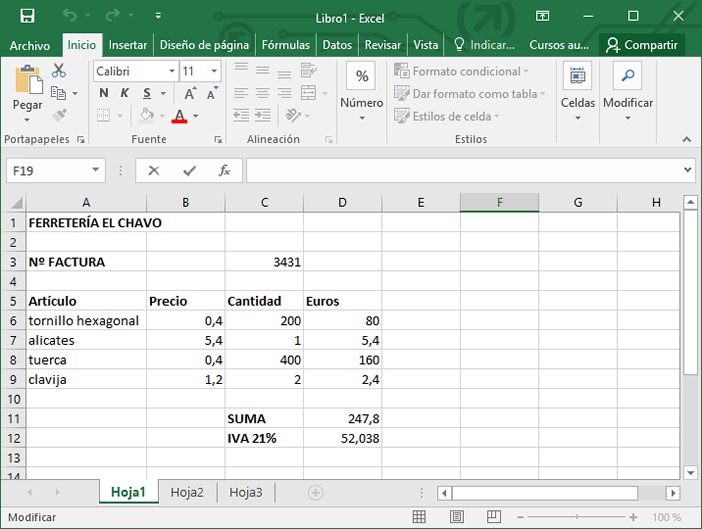Toggle bold formatting (N)

(x=104, y=93)
